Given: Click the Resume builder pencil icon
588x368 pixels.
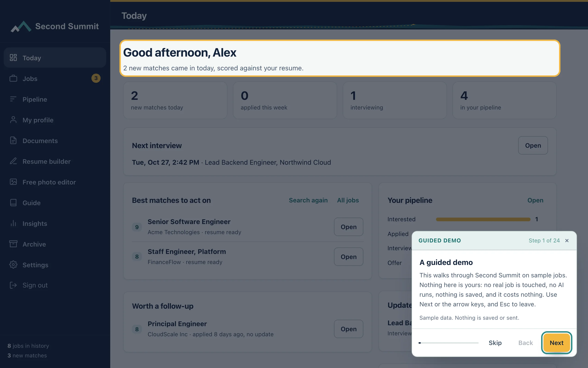Looking at the screenshot, I should [x=13, y=161].
